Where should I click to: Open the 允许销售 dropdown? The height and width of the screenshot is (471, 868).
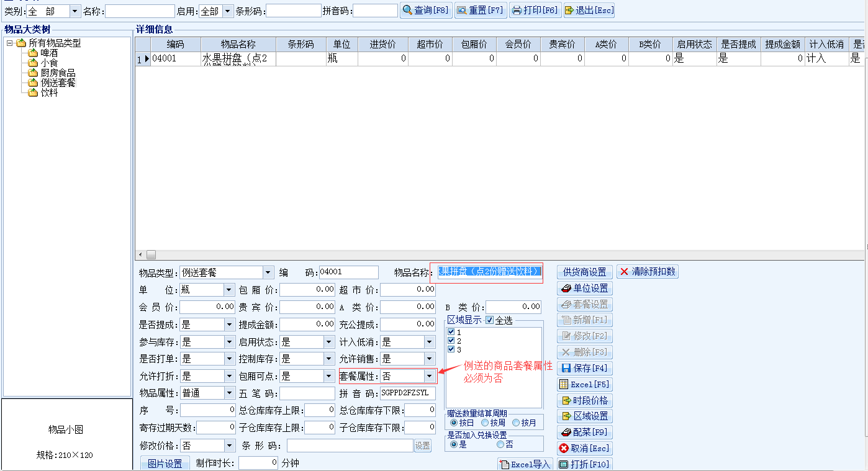click(430, 359)
